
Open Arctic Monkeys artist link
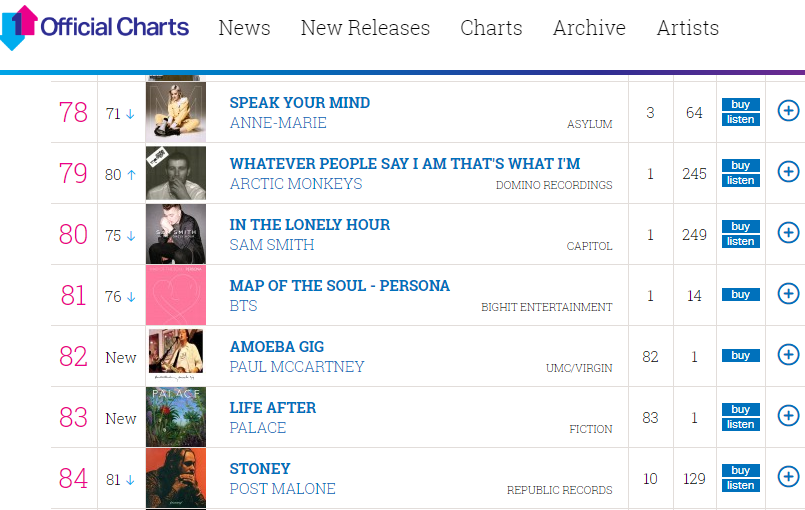296,184
